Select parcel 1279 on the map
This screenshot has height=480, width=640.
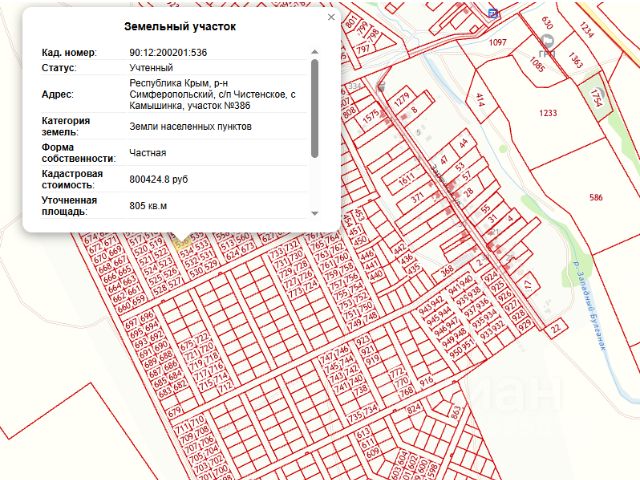(x=402, y=100)
